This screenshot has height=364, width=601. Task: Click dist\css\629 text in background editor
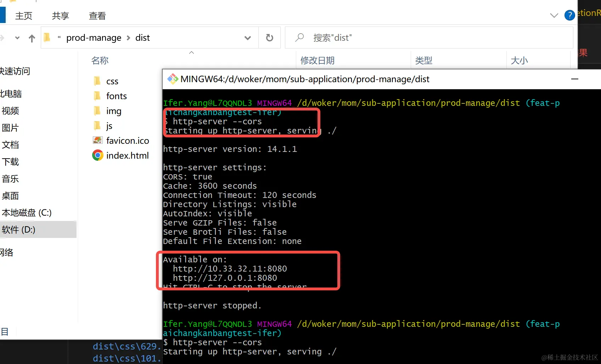pyautogui.click(x=127, y=346)
